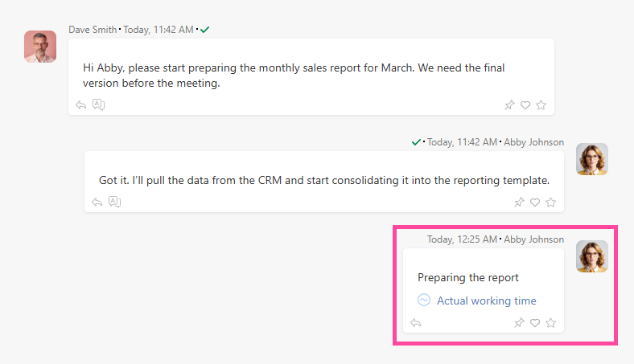Star Dave Smith's sales report message
Screen dimensions: 634x364
[541, 105]
